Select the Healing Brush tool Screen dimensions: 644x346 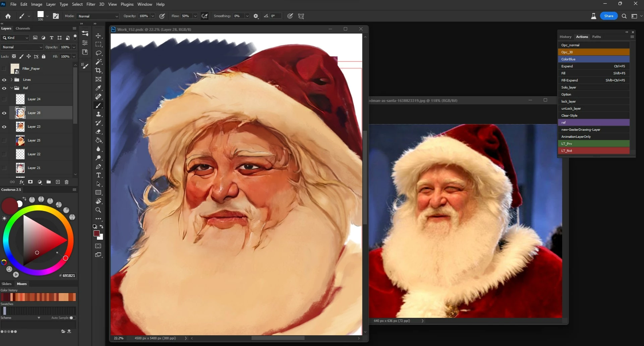tap(98, 97)
